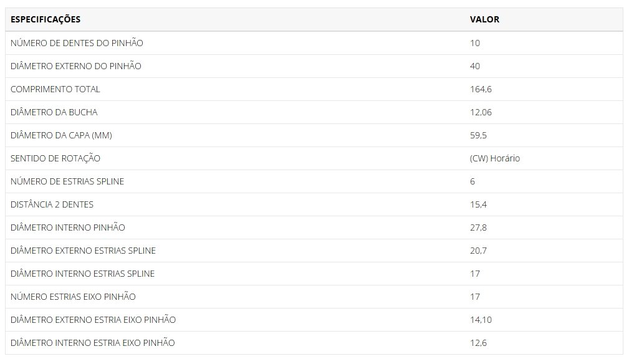Select the DIÂMETRO EXTERNO ESTRIAS SPLINE label

(83, 251)
